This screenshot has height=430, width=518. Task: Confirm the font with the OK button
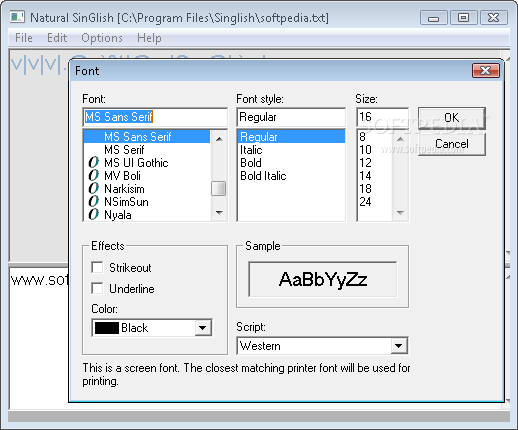tap(452, 118)
